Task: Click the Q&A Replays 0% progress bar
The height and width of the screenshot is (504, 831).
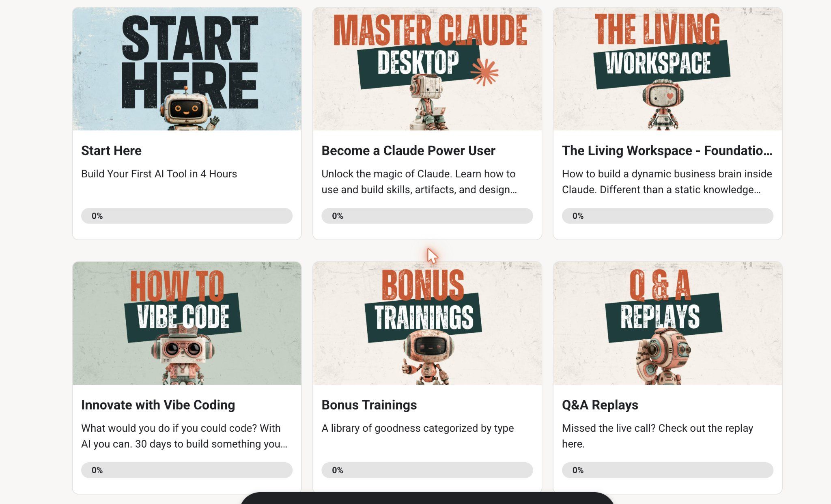Action: click(667, 470)
